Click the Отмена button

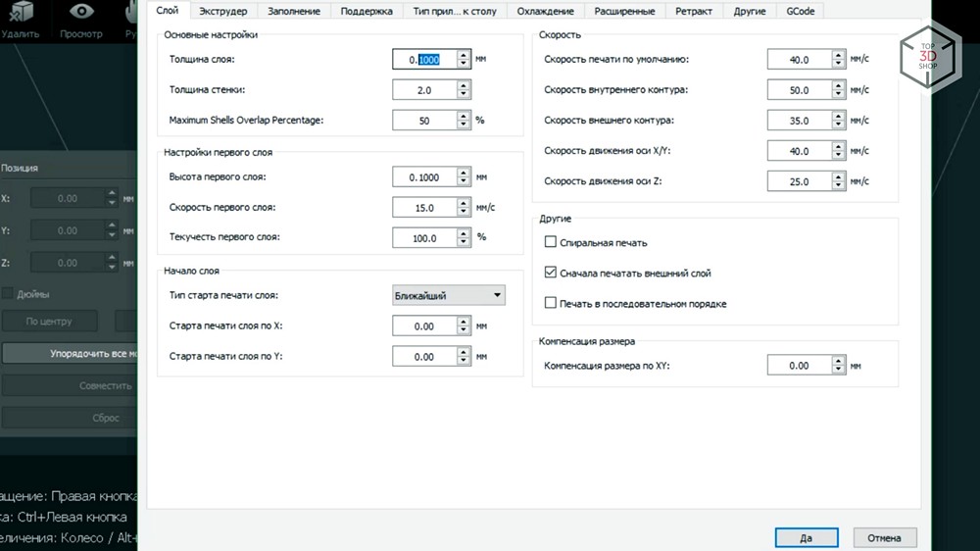coord(884,537)
